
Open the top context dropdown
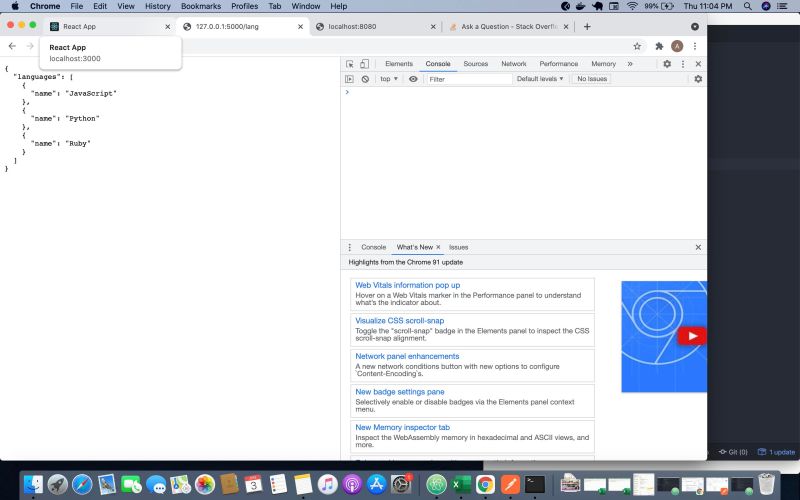(389, 79)
